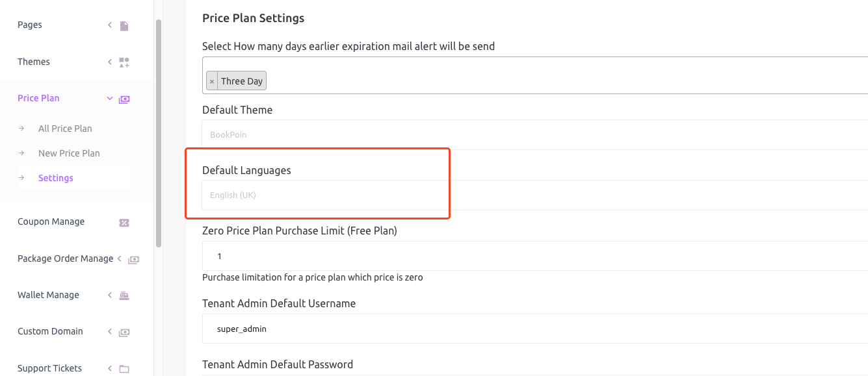Open the Default Theme dropdown
Viewport: 868px width, 376px height.
[534, 135]
